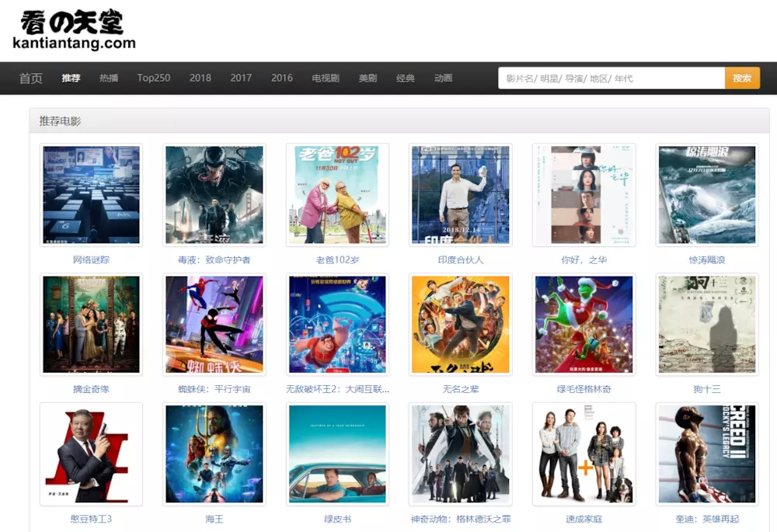Open the 动画 category
Image resolution: width=777 pixels, height=532 pixels.
coord(443,78)
